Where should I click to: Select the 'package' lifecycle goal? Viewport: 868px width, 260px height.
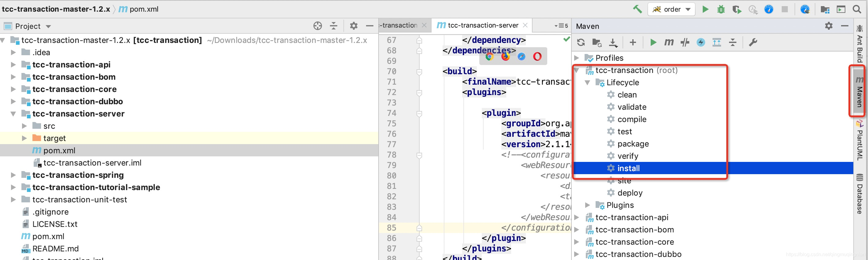tap(633, 144)
